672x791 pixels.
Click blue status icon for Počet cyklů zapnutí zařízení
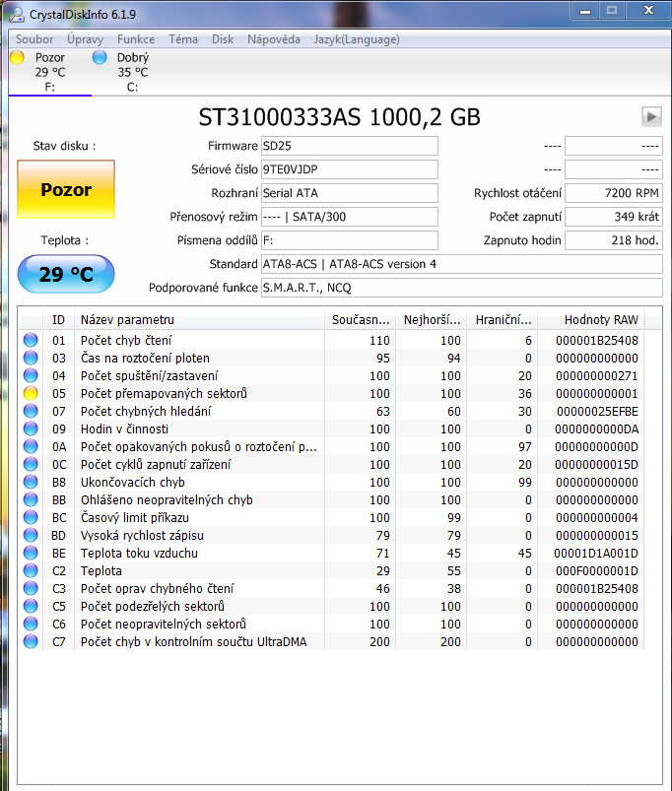31,464
